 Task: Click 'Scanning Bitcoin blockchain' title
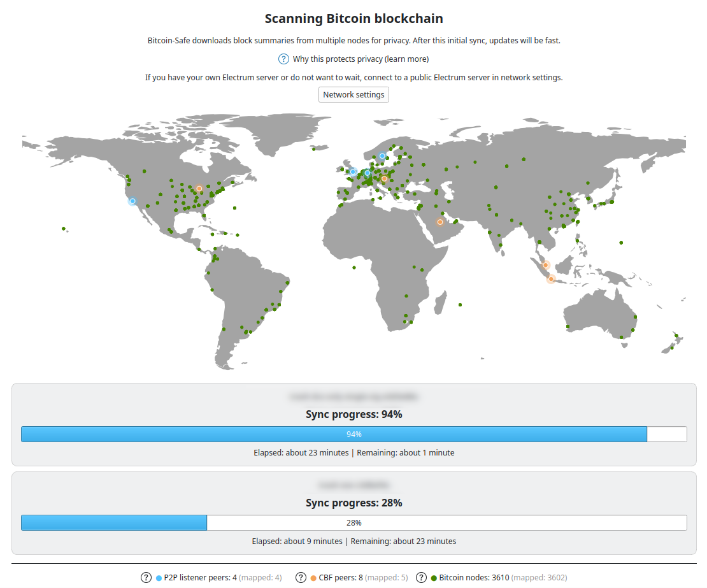pyautogui.click(x=354, y=18)
